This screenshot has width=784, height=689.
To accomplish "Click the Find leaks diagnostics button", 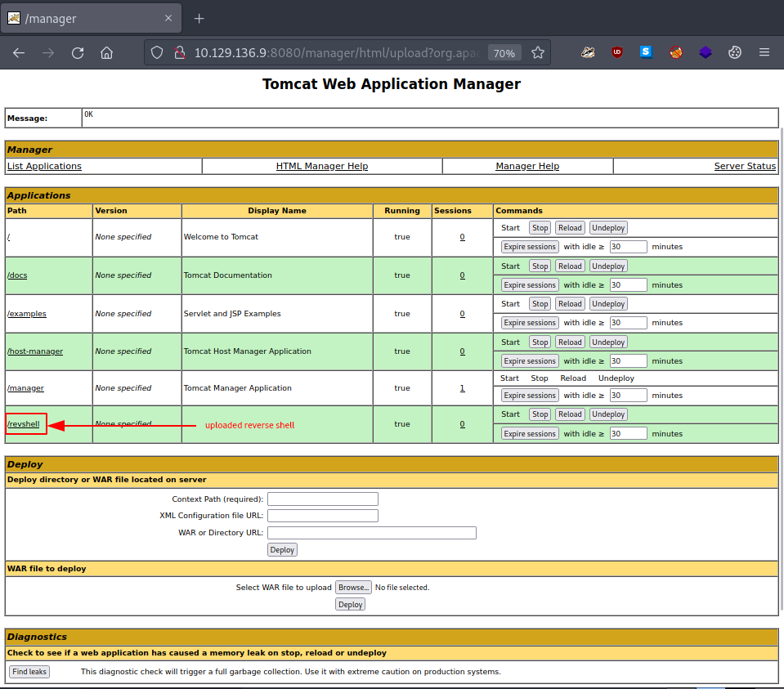I will pyautogui.click(x=29, y=671).
